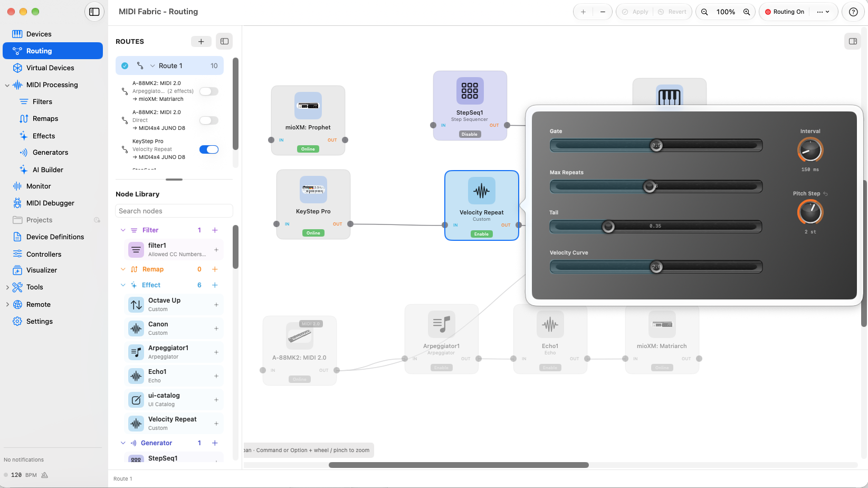Open the help question mark button
The width and height of the screenshot is (868, 488).
point(853,12)
